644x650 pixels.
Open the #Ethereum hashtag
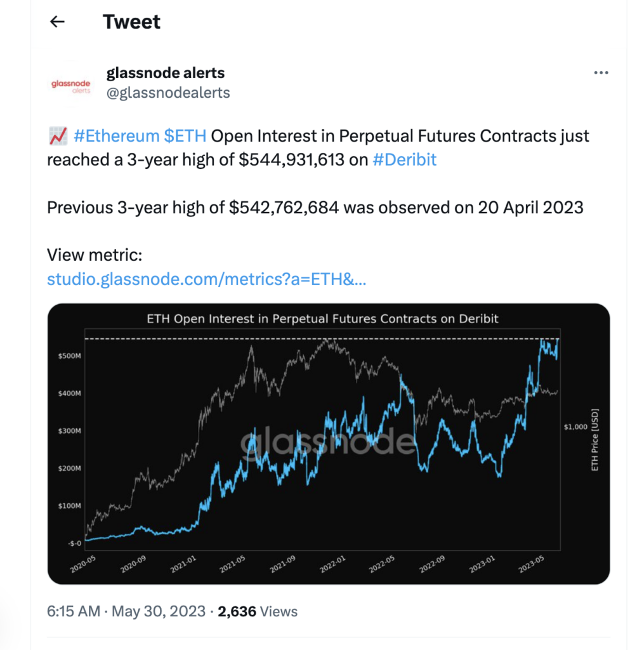117,136
